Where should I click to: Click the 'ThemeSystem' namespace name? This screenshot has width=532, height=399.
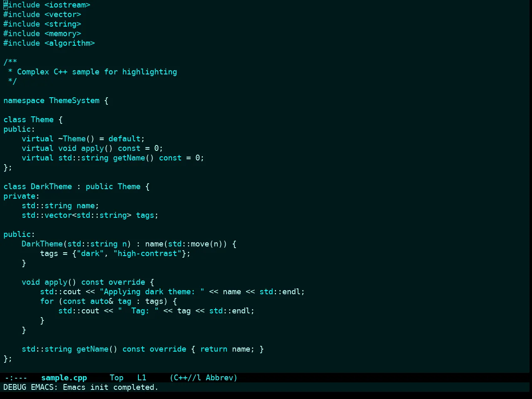[x=74, y=101]
